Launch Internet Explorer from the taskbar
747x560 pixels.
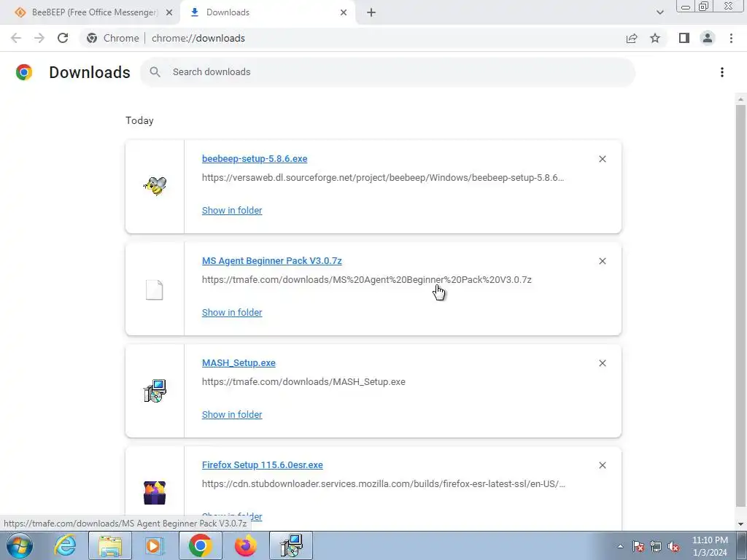(65, 545)
